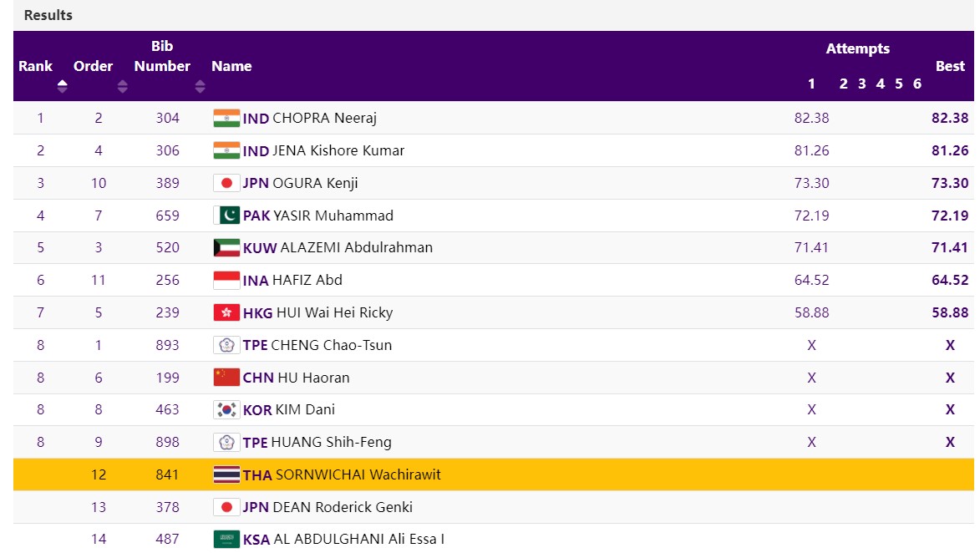Screen dimensions: 980x553
Task: Click the Name column header
Action: [x=231, y=67]
